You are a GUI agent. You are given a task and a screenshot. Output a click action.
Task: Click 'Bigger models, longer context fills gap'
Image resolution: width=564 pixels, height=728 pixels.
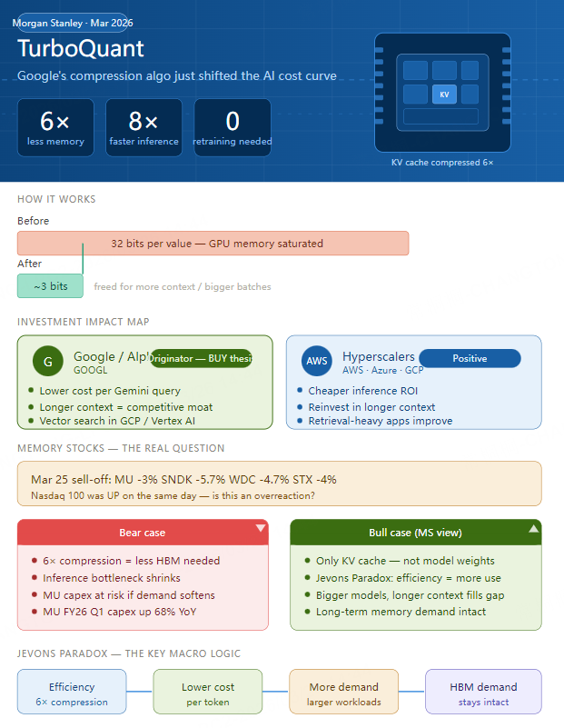coord(410,595)
